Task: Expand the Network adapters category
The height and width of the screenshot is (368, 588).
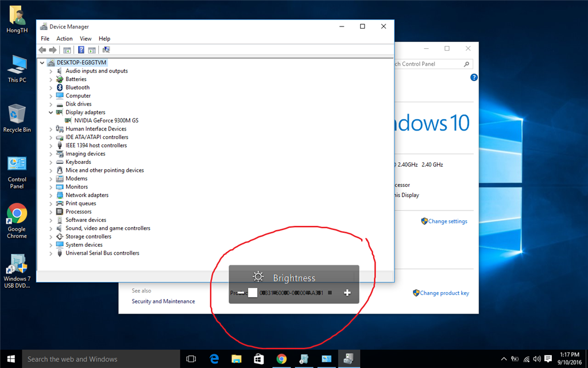Action: 51,195
